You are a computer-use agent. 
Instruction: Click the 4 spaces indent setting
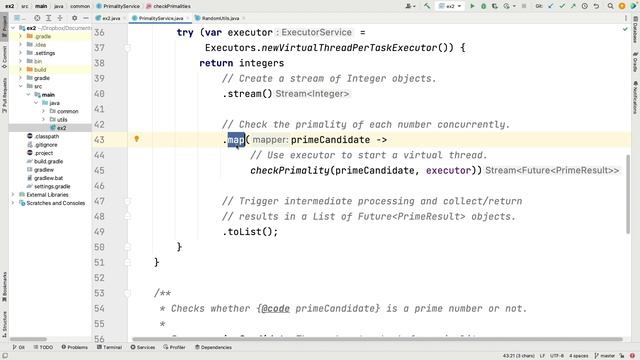[x=579, y=356]
